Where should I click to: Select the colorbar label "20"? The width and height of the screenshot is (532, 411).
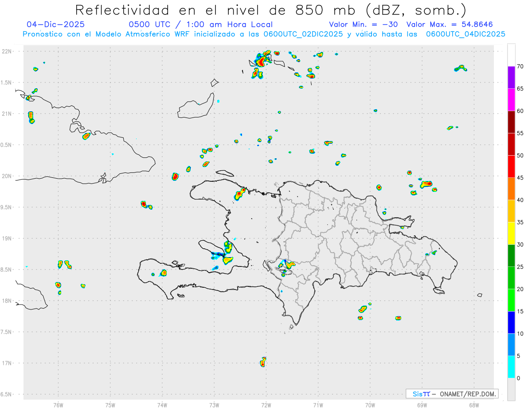(x=520, y=289)
